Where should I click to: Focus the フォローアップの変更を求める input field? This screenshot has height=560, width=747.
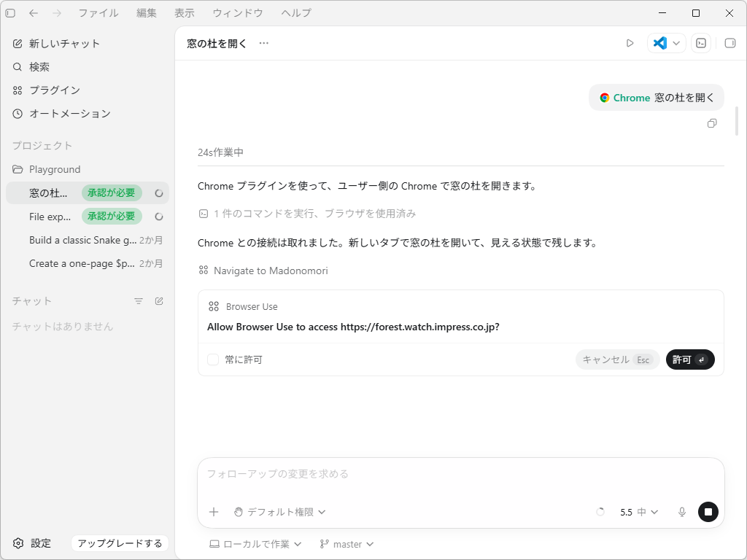pyautogui.click(x=461, y=474)
